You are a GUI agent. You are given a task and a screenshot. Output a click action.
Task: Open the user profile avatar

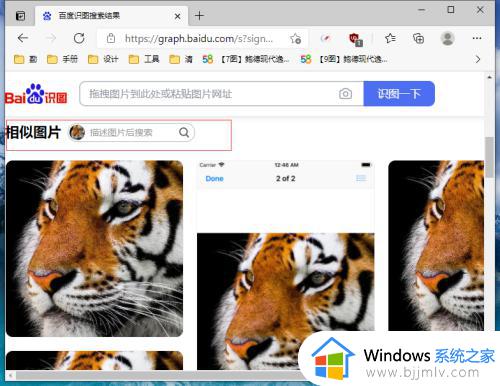[447, 38]
